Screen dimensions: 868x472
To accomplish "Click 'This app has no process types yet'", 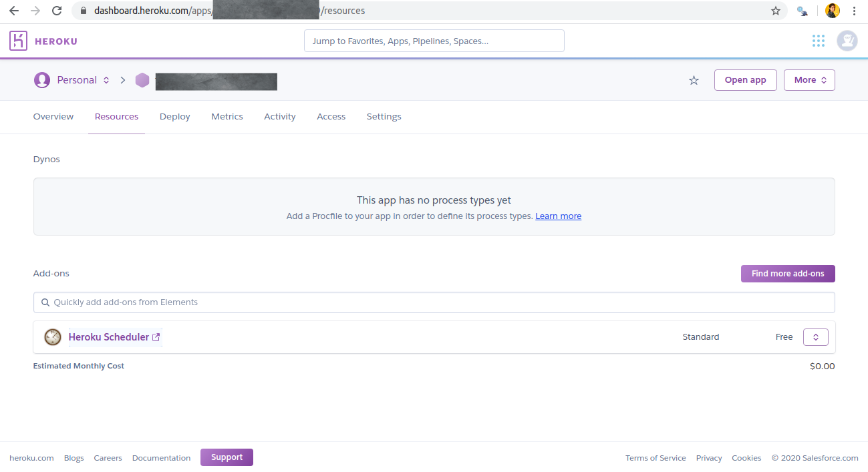I will point(434,200).
